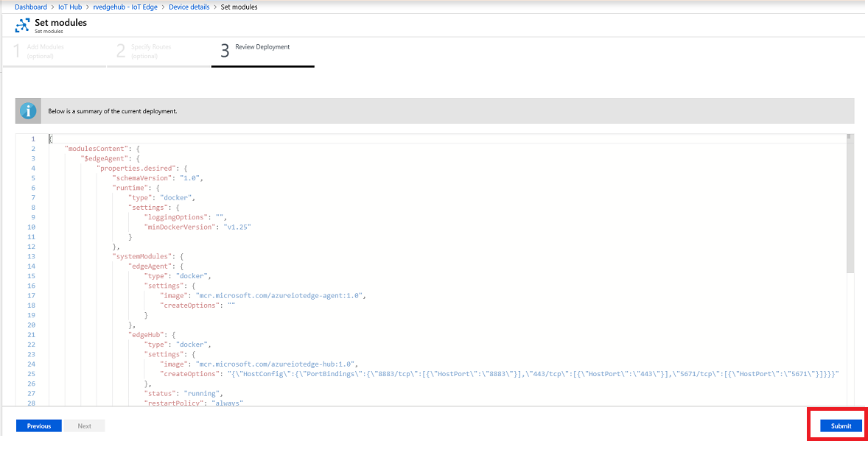Return to Device details breadcrumb
868x452 pixels.
coord(188,7)
